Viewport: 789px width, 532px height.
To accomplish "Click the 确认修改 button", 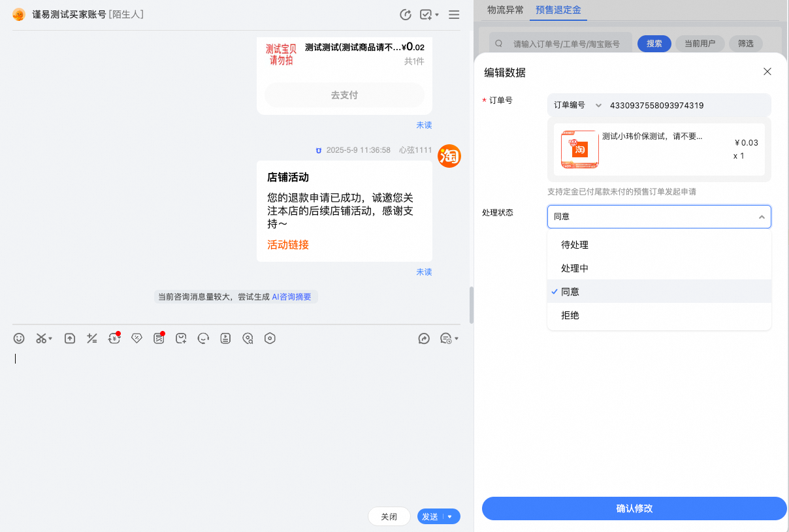I will [634, 509].
